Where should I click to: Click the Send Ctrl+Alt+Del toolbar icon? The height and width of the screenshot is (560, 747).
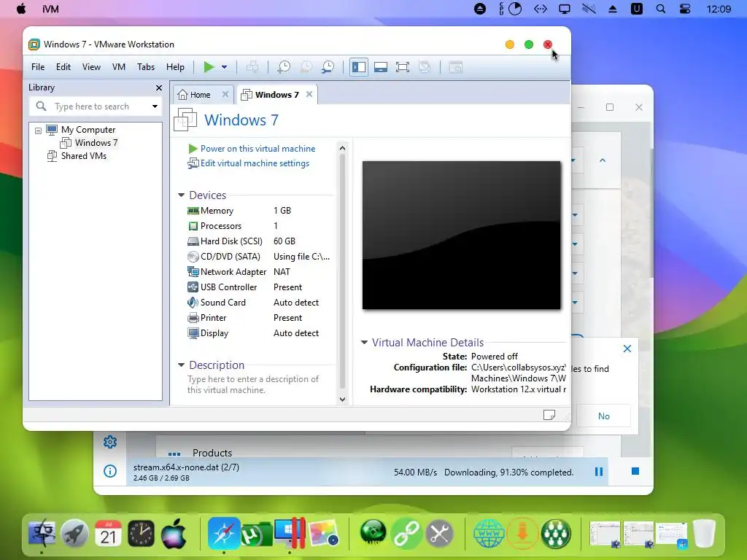pos(252,67)
